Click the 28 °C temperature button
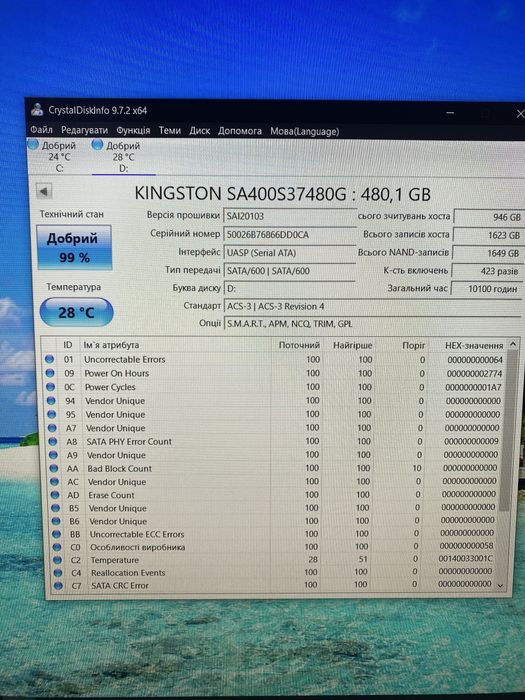Screen dimensions: 525x700 coord(76,312)
